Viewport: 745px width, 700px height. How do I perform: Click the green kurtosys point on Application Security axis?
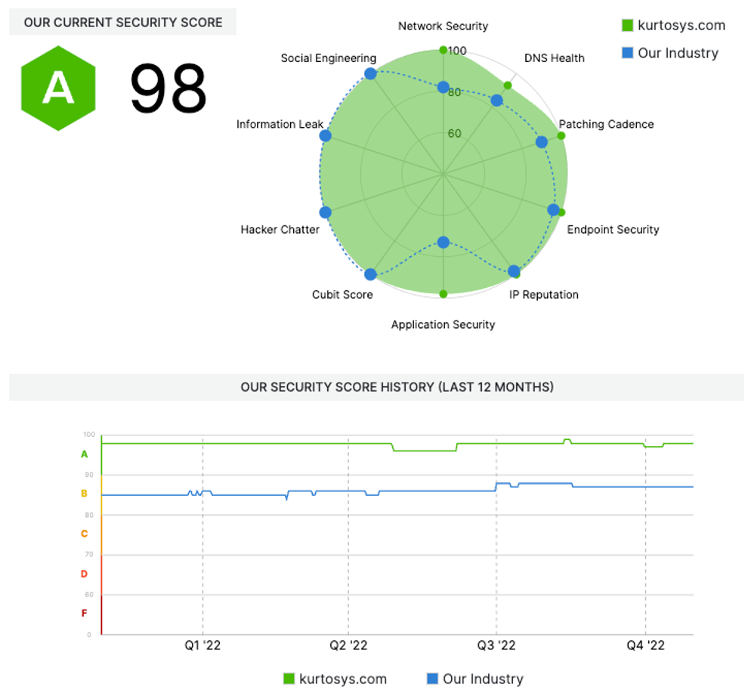click(443, 294)
